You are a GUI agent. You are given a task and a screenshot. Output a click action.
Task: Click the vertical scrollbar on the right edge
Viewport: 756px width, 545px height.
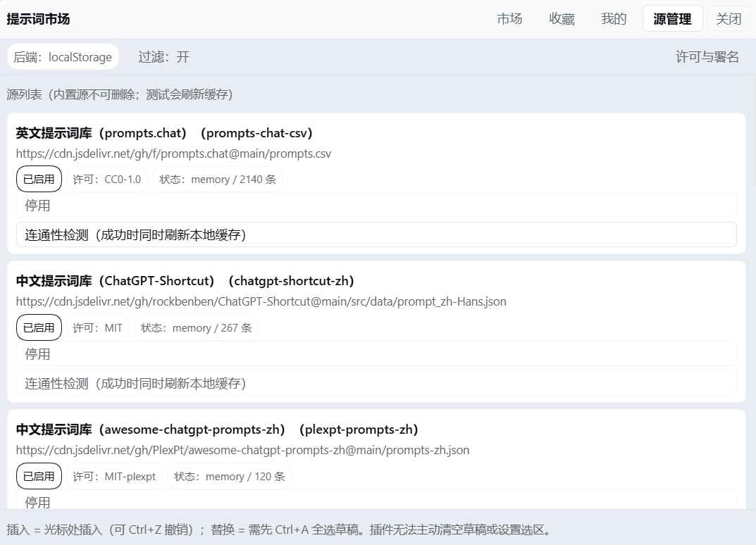tap(754, 130)
